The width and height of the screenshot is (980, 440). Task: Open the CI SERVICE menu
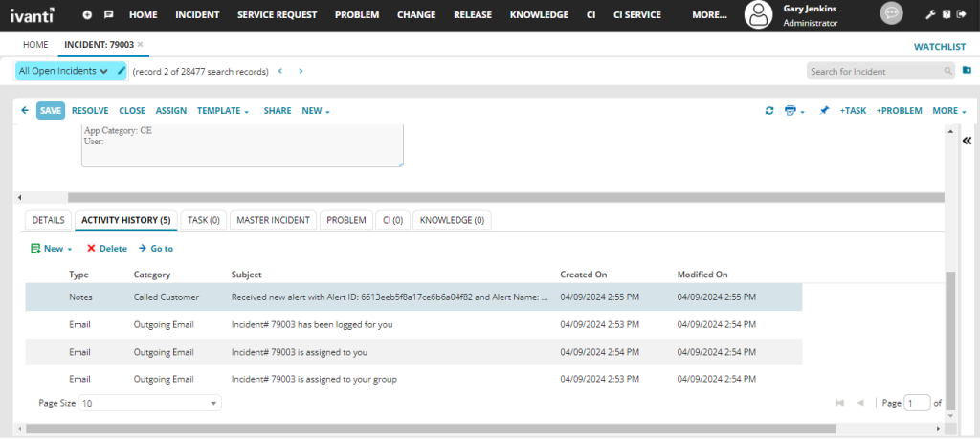pyautogui.click(x=636, y=14)
